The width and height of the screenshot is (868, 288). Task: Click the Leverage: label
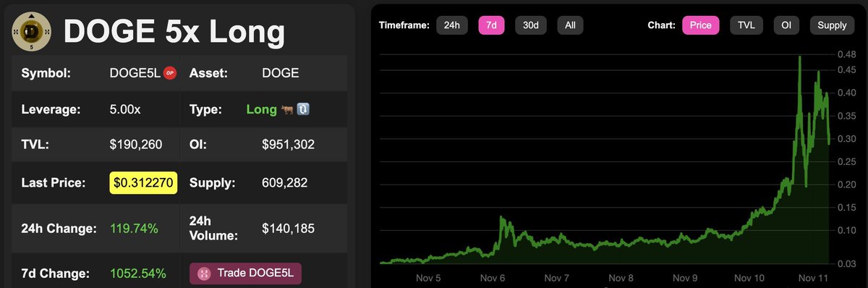(51, 109)
